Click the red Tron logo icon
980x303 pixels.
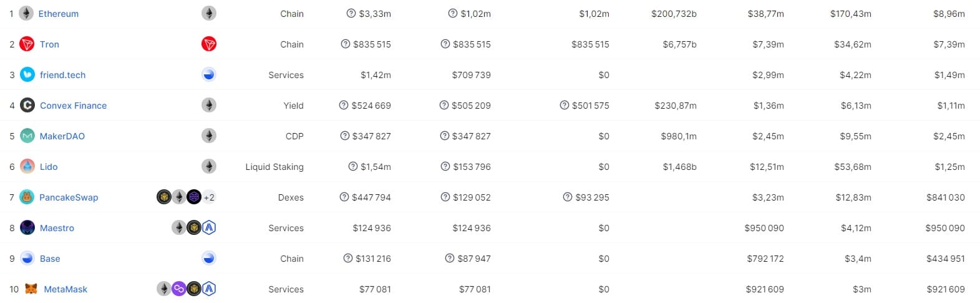click(27, 44)
